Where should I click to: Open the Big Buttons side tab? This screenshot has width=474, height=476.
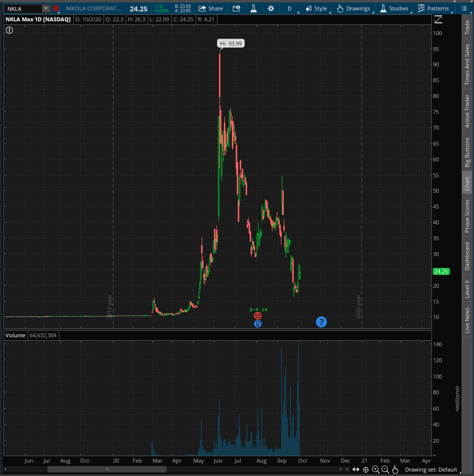(468, 152)
